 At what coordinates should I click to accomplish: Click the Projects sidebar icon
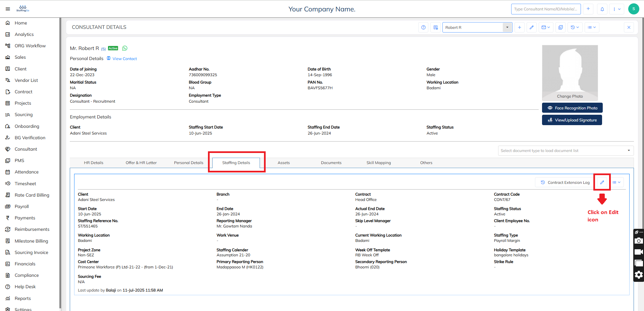point(8,103)
